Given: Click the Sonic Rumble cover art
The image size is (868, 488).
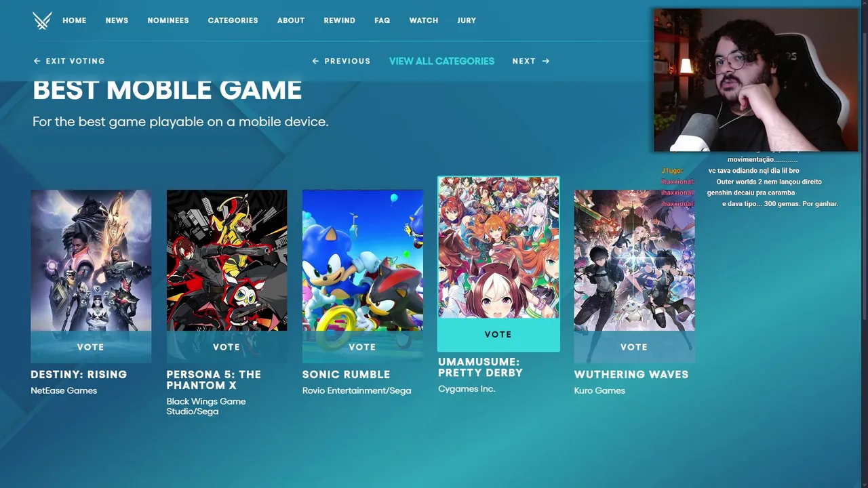Looking at the screenshot, I should pyautogui.click(x=362, y=260).
